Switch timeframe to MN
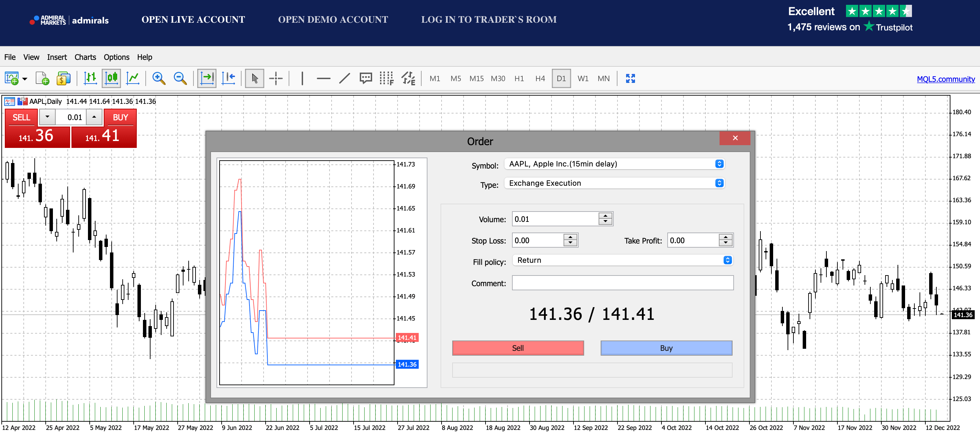This screenshot has height=432, width=980. coord(603,79)
